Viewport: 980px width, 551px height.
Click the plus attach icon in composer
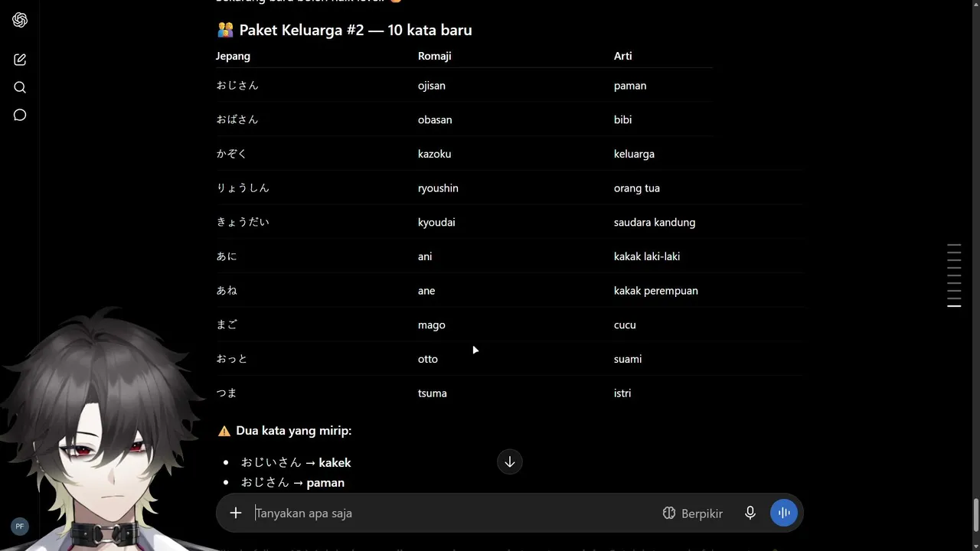[236, 513]
